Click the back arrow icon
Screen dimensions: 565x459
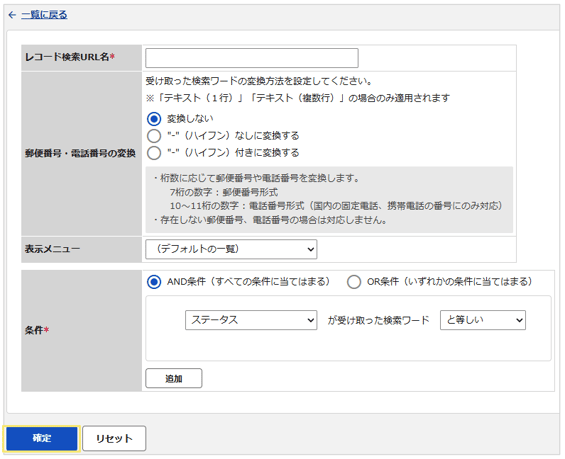(12, 15)
